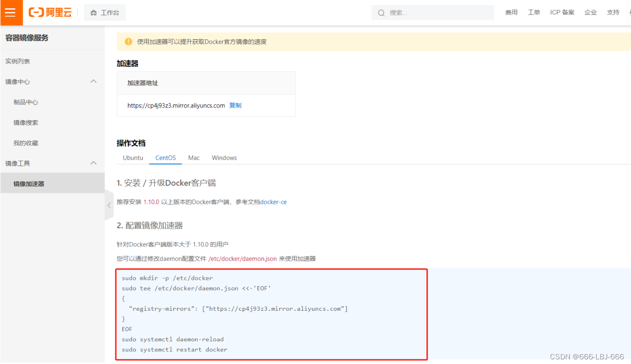Screen dimensions: 631x364
Task: Switch to the Mac tab
Action: pos(194,158)
